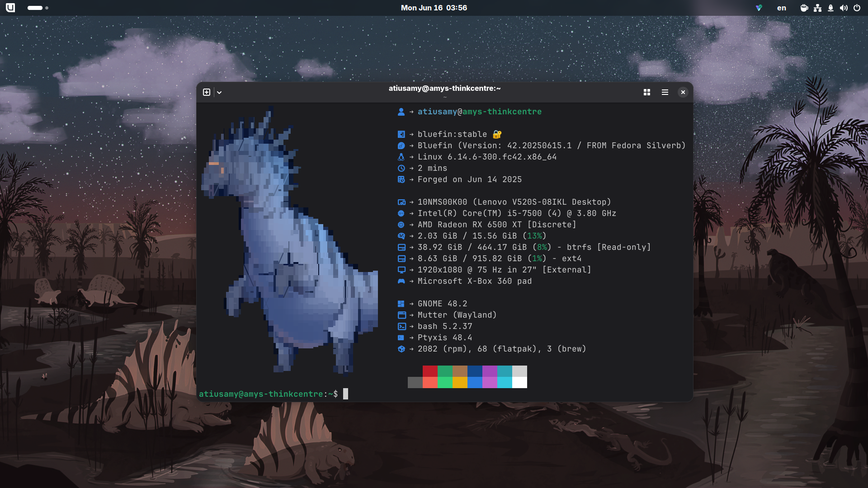The width and height of the screenshot is (868, 488).
Task: Click the Tux penguin kernel icon
Action: coord(401,157)
